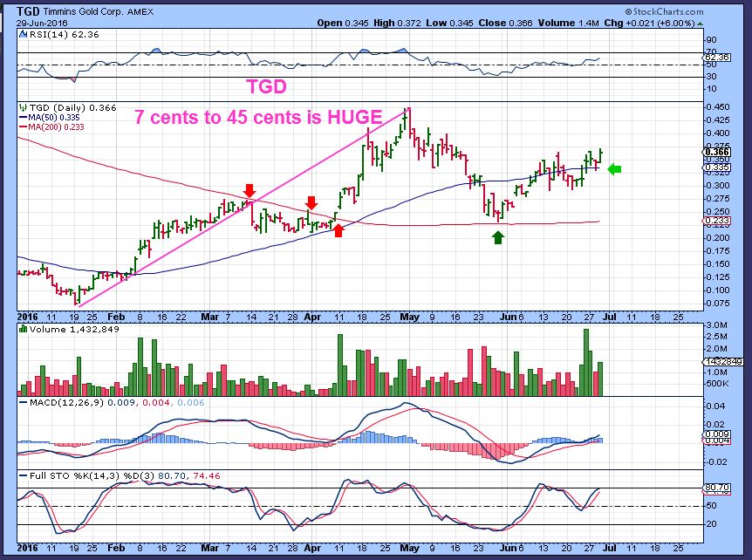The height and width of the screenshot is (560, 752).
Task: Click the AMEX exchange label
Action: [140, 12]
